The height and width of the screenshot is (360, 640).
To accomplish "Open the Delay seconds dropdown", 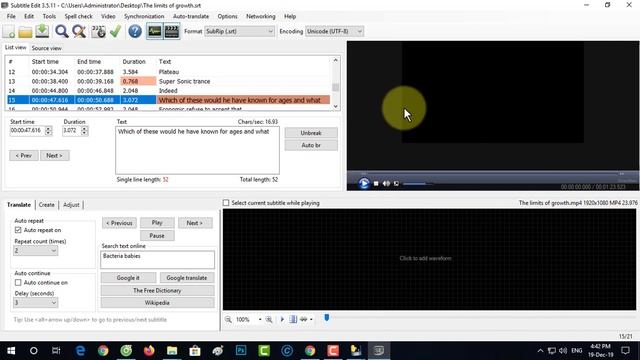I will pyautogui.click(x=36, y=302).
